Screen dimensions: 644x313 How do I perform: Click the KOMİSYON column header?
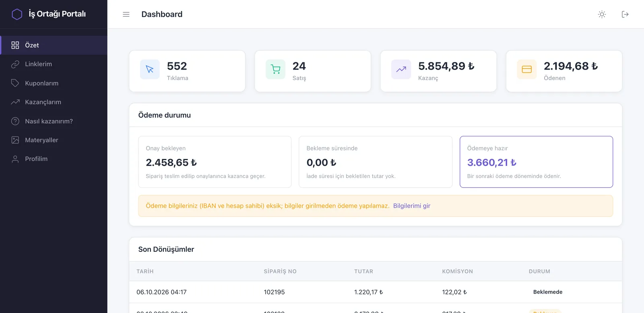tap(457, 271)
